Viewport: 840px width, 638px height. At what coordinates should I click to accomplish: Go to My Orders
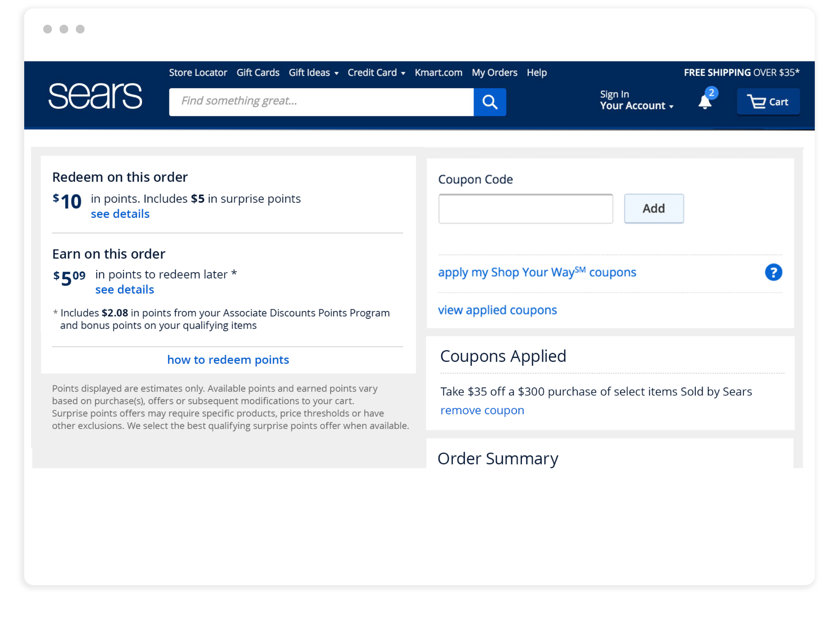click(x=494, y=73)
